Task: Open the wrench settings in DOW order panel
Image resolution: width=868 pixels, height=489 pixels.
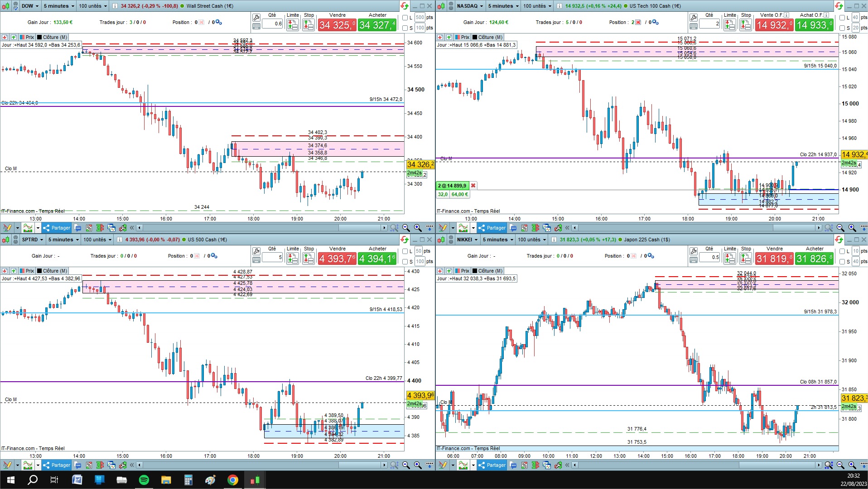Action: [256, 18]
